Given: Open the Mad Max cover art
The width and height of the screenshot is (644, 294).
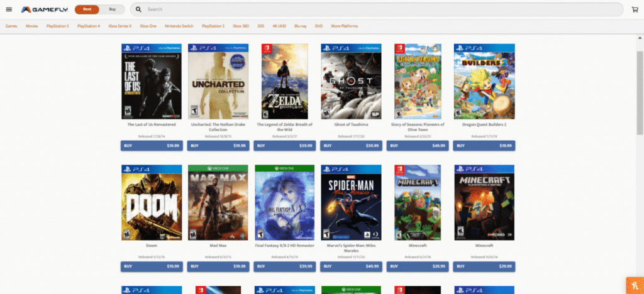Looking at the screenshot, I should 218,202.
